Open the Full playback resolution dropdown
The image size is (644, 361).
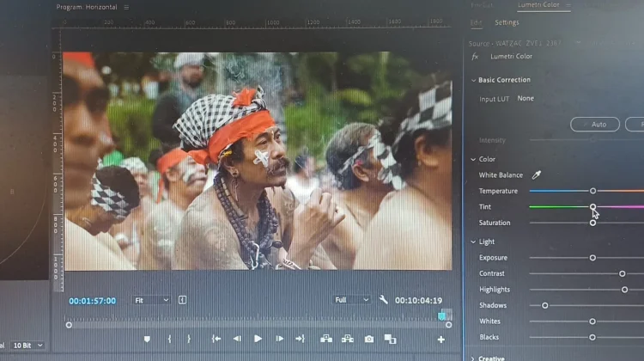click(351, 300)
